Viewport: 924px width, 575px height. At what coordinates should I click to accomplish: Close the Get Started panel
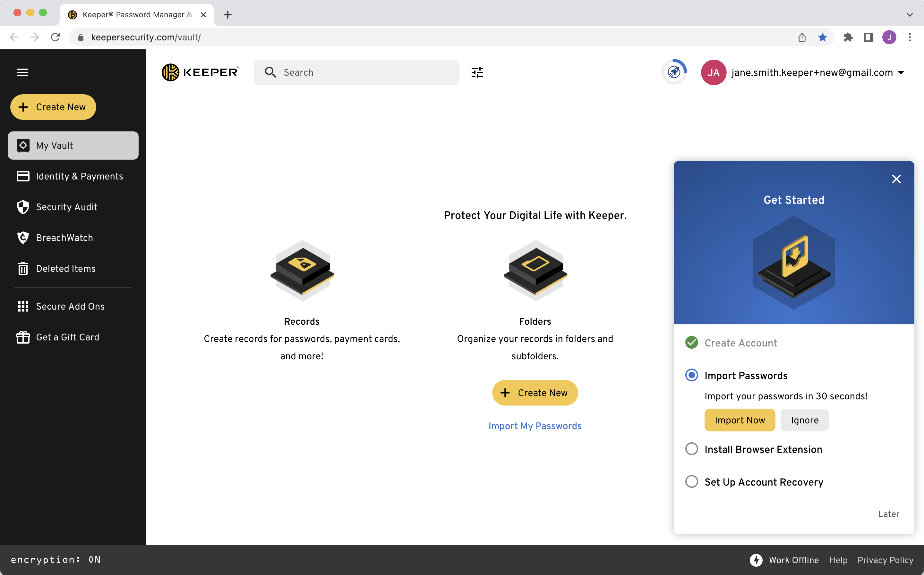(x=896, y=179)
